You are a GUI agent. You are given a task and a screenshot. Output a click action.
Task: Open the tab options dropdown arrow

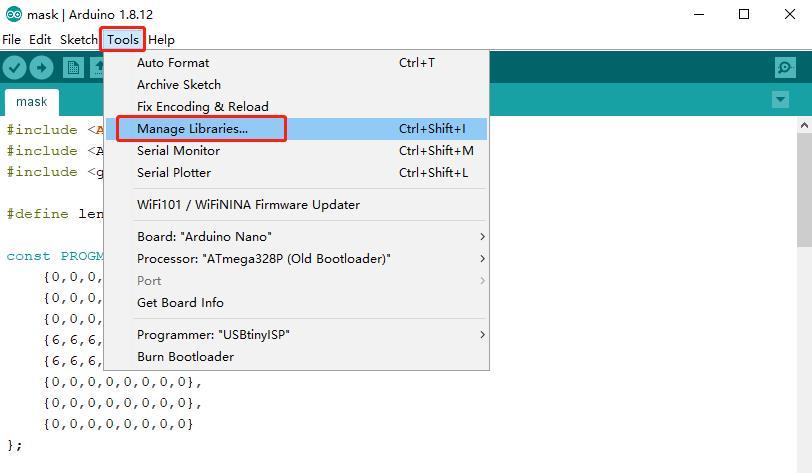coord(780,99)
